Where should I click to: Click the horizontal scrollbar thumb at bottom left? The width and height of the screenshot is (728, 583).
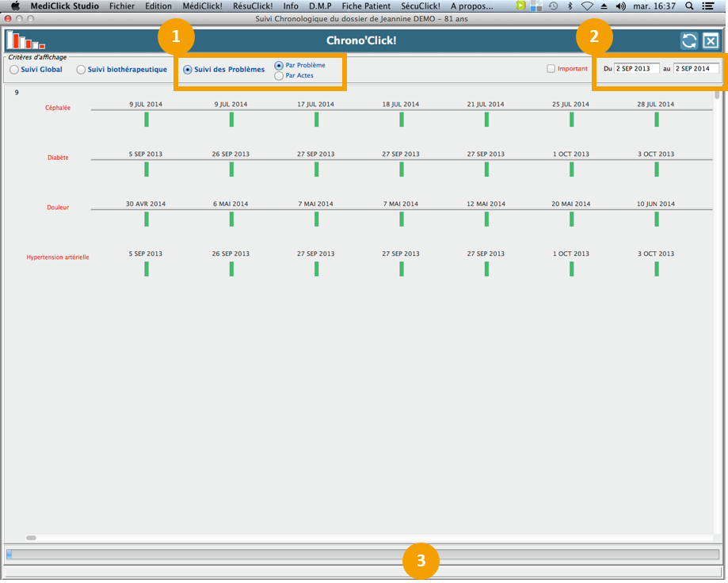pyautogui.click(x=32, y=538)
